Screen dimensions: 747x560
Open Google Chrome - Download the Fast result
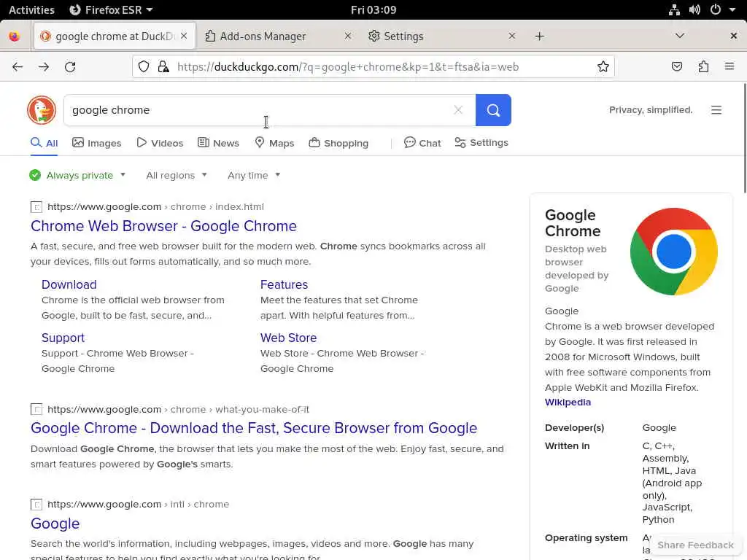(254, 428)
